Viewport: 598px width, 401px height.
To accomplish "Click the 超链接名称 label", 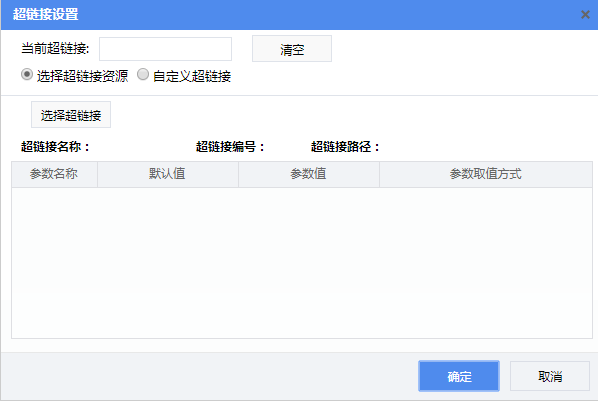I will (55, 147).
